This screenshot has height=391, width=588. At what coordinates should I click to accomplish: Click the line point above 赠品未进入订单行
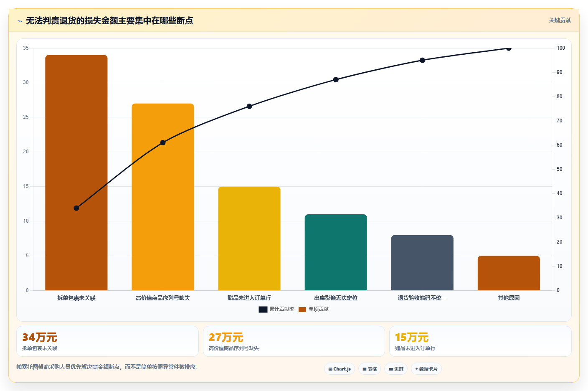point(249,106)
